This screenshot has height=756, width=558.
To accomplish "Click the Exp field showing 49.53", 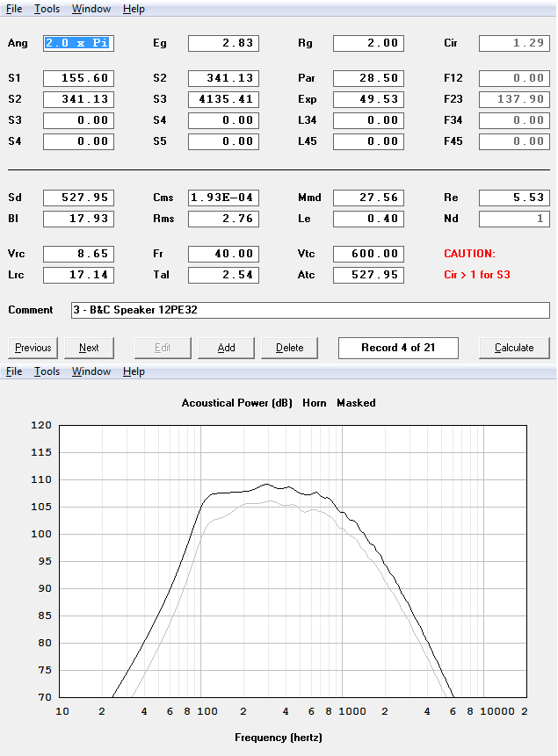I will [x=368, y=99].
